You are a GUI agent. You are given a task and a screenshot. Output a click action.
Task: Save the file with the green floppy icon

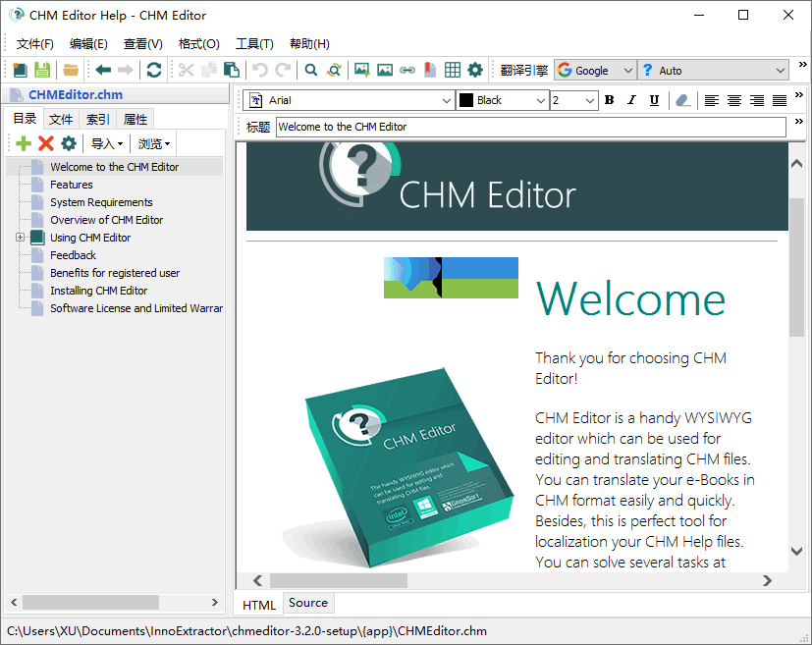click(x=42, y=70)
